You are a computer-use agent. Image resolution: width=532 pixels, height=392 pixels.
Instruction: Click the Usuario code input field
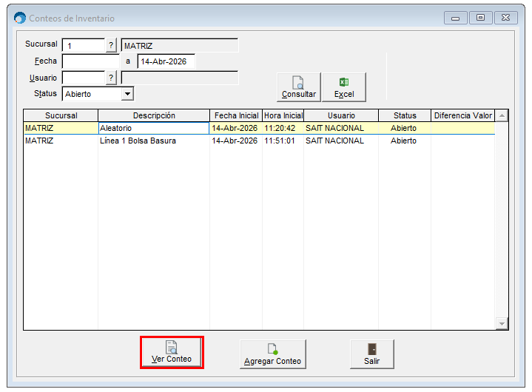[84, 78]
